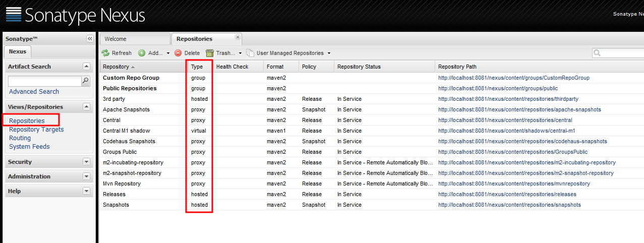Image resolution: width=644 pixels, height=243 pixels.
Task: Click the Format column header
Action: [x=281, y=67]
